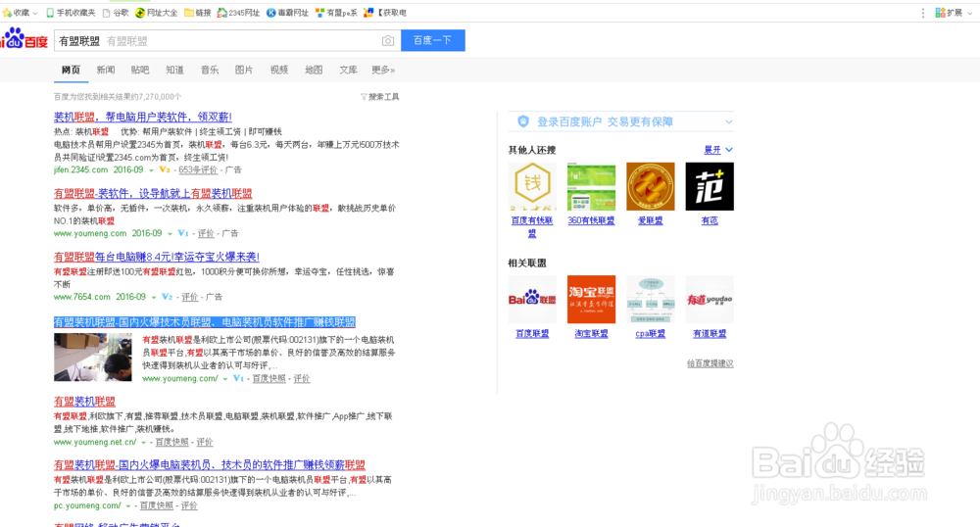Open the 百度有钱联盟 hexagon thumbnail
Image resolution: width=980 pixels, height=527 pixels.
click(x=532, y=186)
